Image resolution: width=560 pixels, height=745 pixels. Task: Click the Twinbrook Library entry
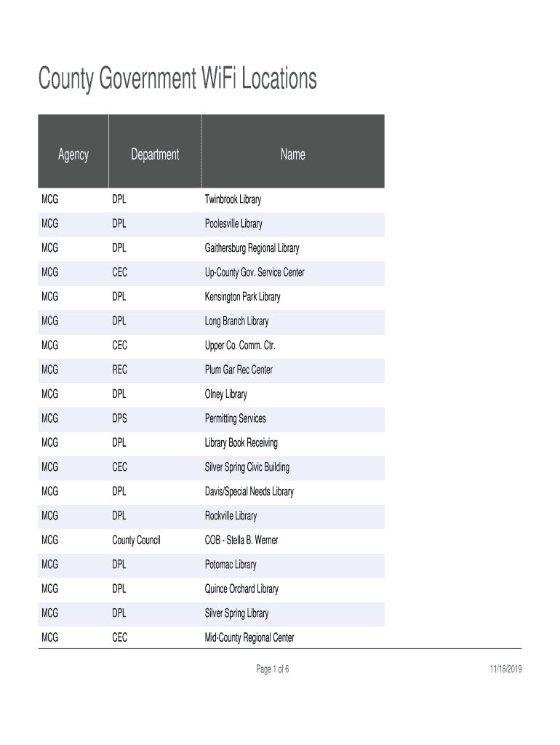click(x=233, y=199)
